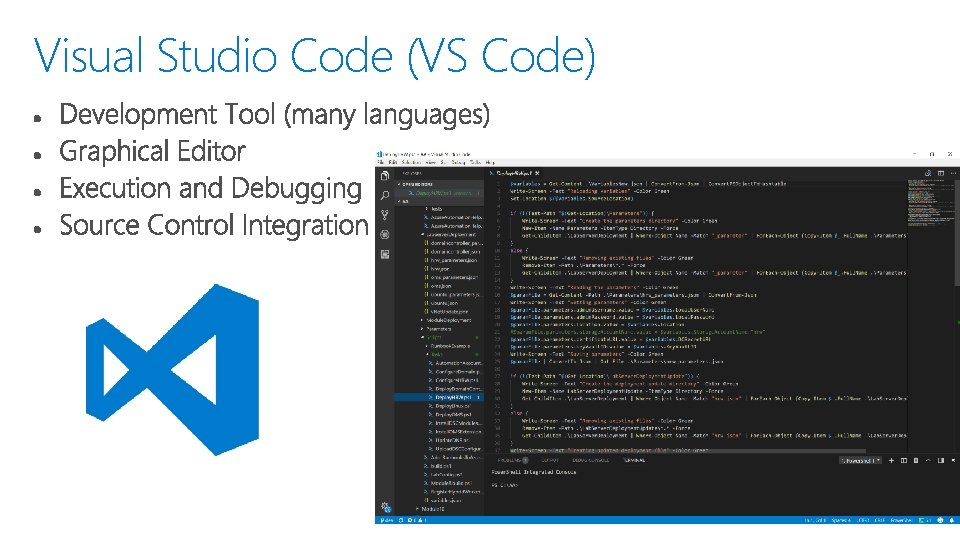Close the terminal panel
Viewport: 960px width, 540px height.
tap(954, 460)
